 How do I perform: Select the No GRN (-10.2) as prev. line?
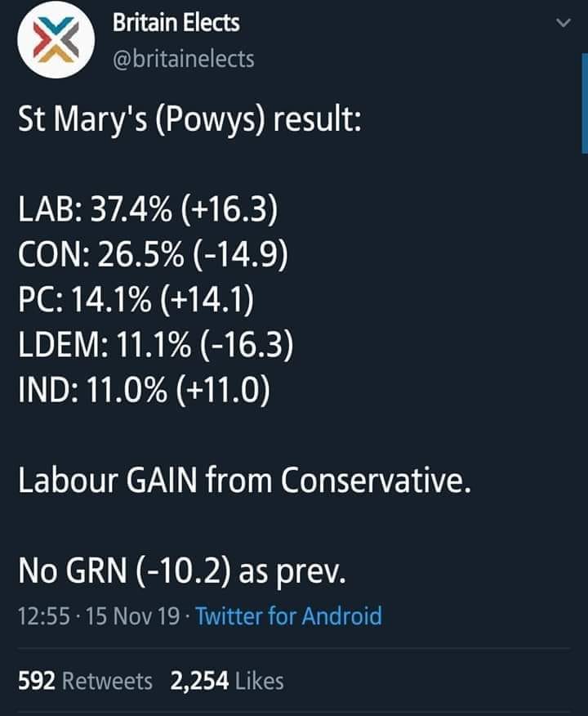point(182,571)
